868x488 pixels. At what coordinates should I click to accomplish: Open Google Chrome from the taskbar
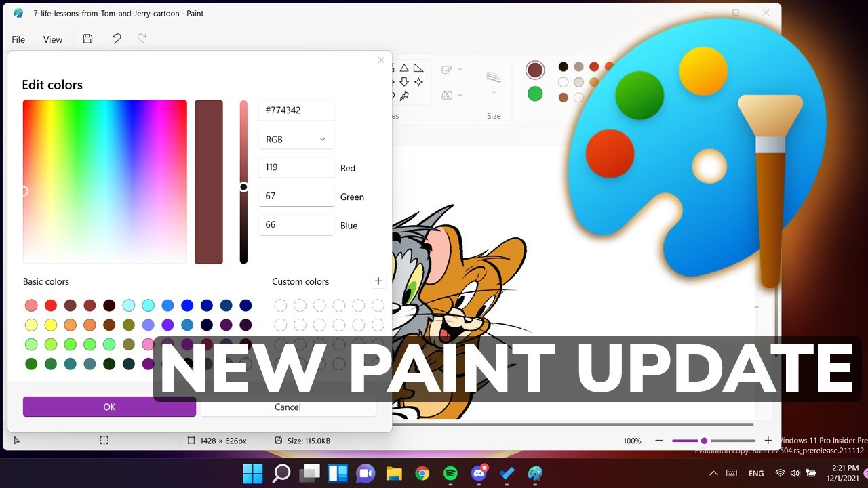(x=422, y=473)
